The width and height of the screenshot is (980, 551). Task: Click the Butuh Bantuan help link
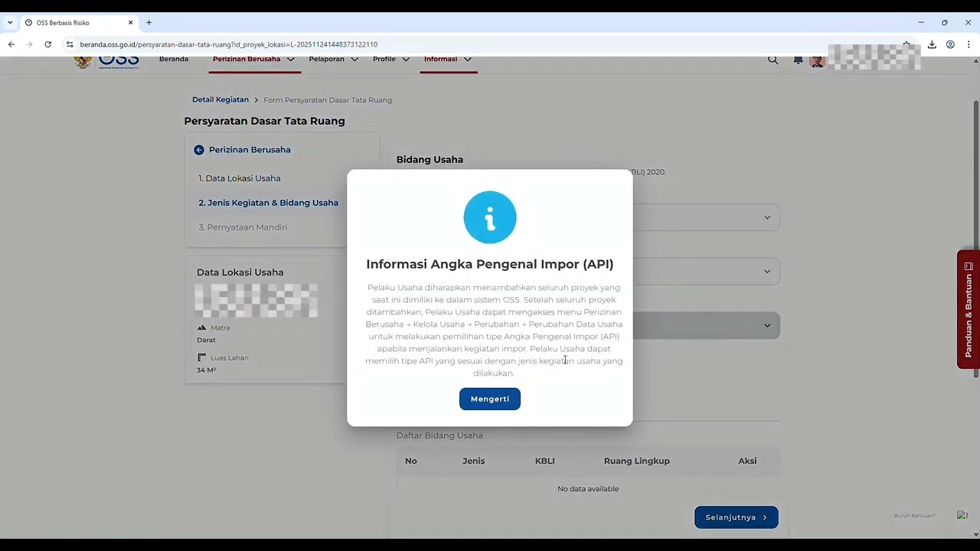coord(915,516)
